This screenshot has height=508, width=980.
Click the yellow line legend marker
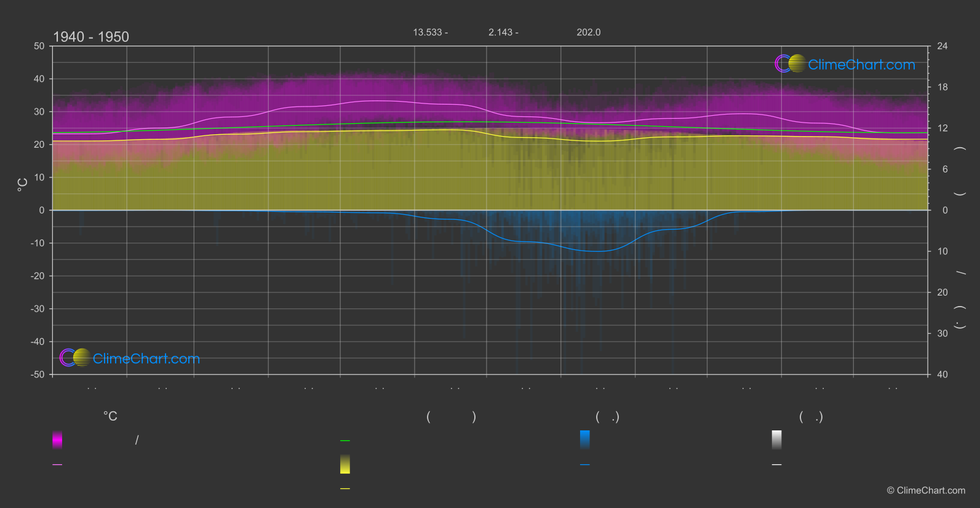click(x=345, y=488)
